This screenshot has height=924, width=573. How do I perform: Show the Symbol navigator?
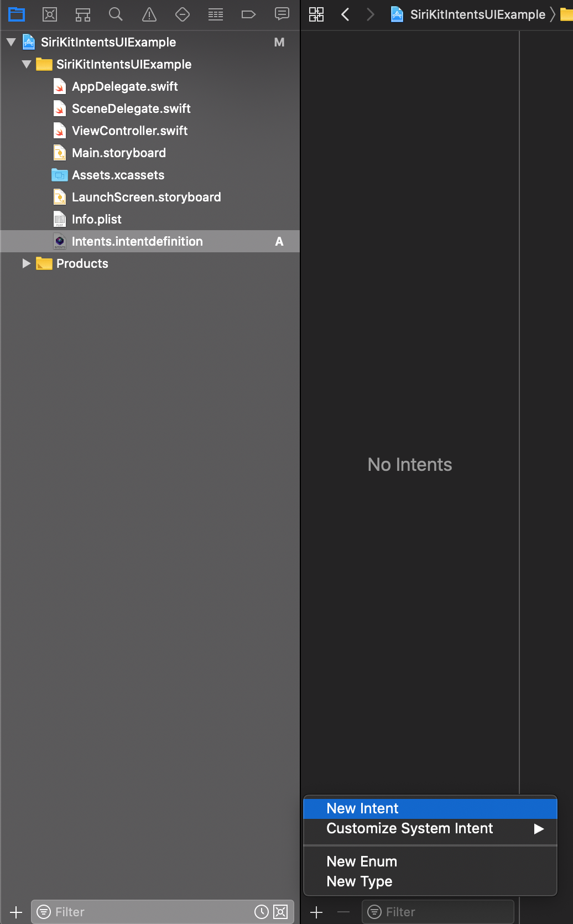point(83,14)
